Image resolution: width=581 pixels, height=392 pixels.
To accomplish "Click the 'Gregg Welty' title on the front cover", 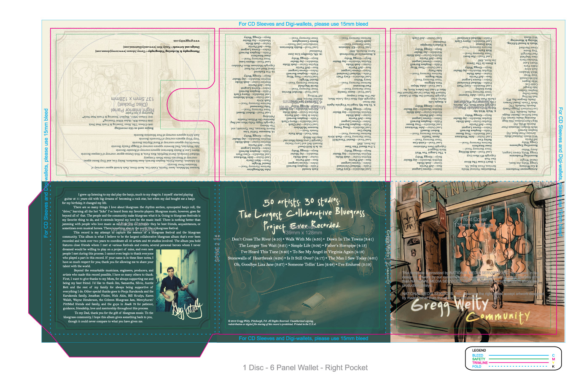I will [449, 305].
